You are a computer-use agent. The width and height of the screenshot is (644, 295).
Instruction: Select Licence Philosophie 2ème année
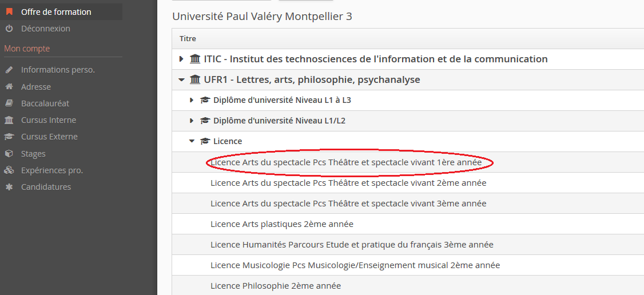coord(276,285)
